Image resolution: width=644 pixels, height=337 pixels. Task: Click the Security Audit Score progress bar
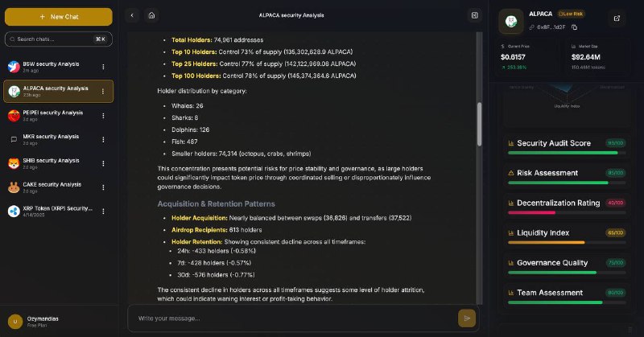567,153
